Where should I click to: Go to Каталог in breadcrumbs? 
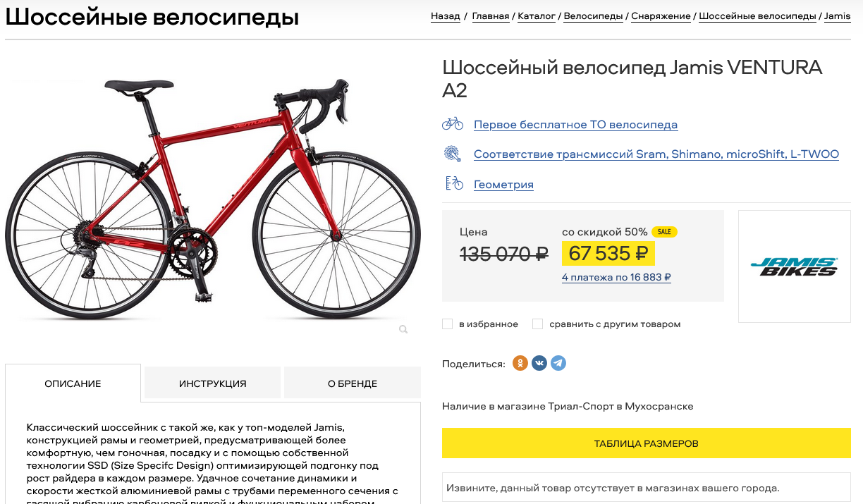tap(537, 16)
